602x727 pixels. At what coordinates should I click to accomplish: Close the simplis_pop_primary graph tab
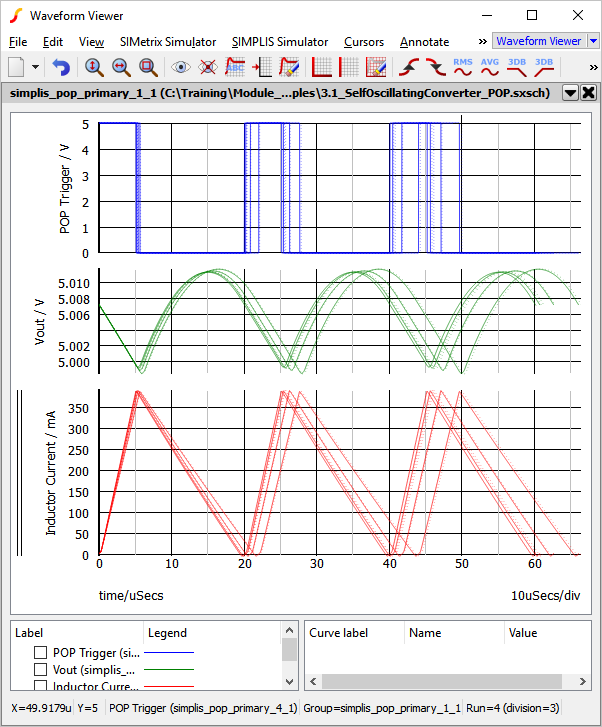[x=588, y=93]
